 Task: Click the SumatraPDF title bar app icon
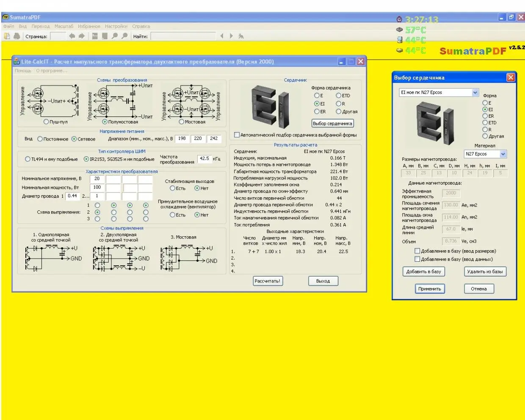[x=6, y=17]
